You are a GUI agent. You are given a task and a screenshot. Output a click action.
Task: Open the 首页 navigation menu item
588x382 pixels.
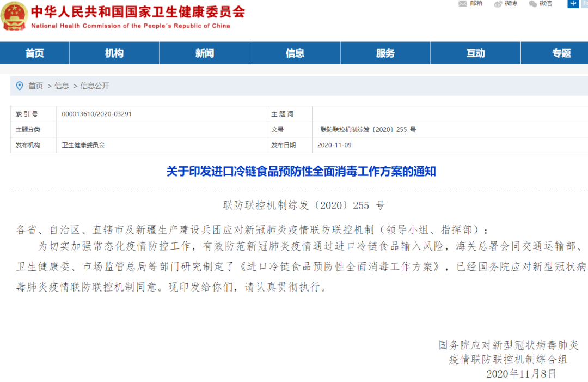tap(34, 53)
